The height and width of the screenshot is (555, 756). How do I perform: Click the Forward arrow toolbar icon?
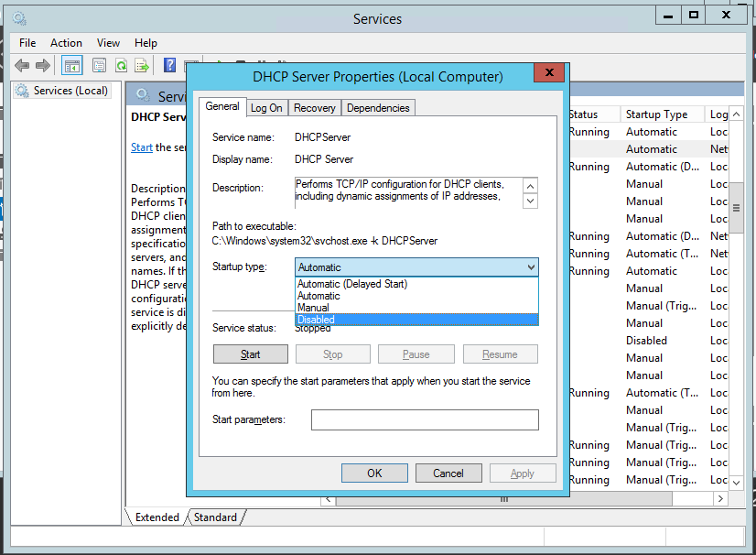(x=42, y=65)
